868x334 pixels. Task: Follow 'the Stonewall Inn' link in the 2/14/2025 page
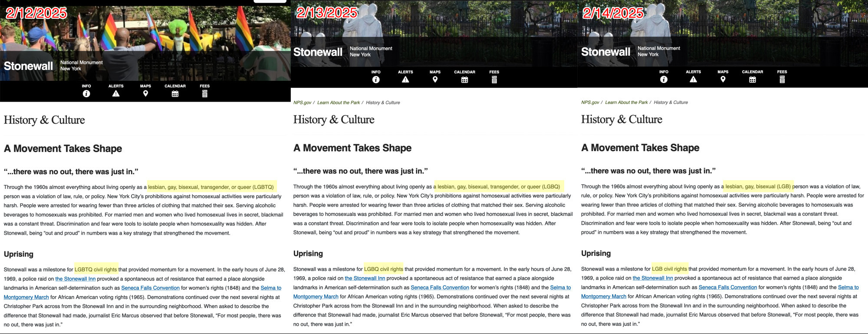point(653,278)
